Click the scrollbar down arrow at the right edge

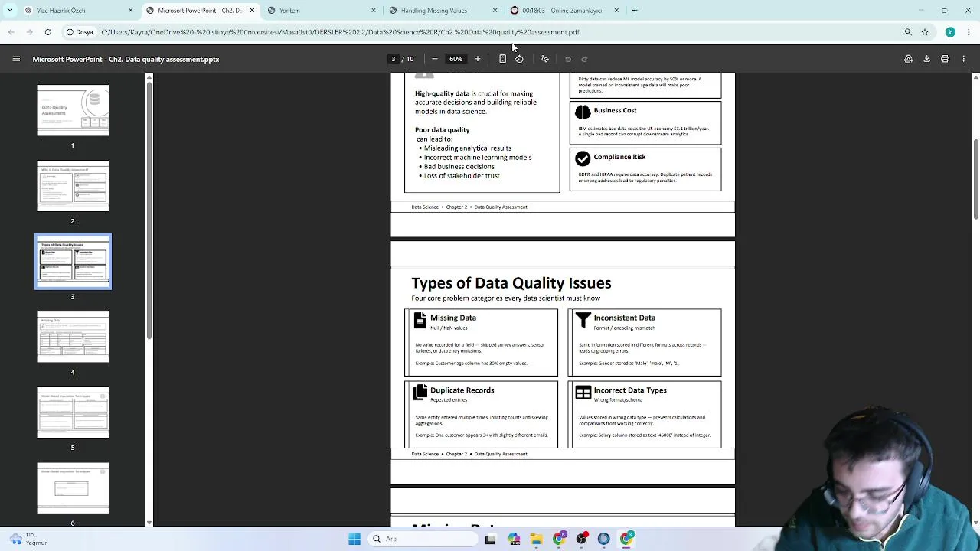coord(975,523)
